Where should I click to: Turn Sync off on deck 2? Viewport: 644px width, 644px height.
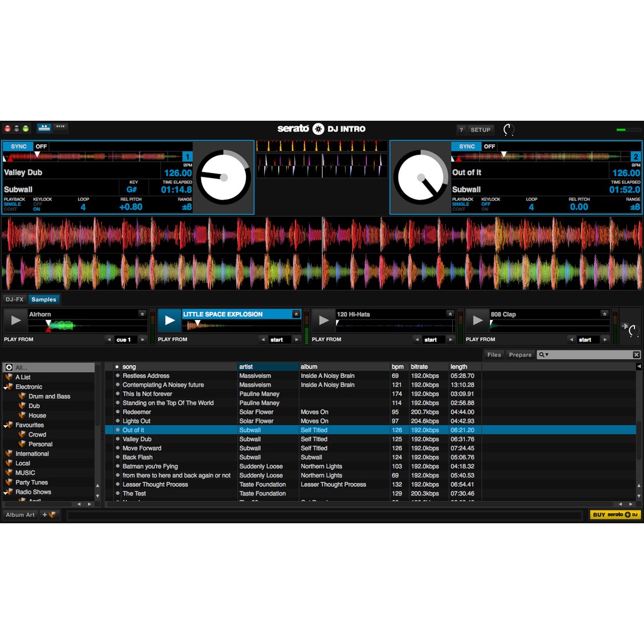click(489, 147)
